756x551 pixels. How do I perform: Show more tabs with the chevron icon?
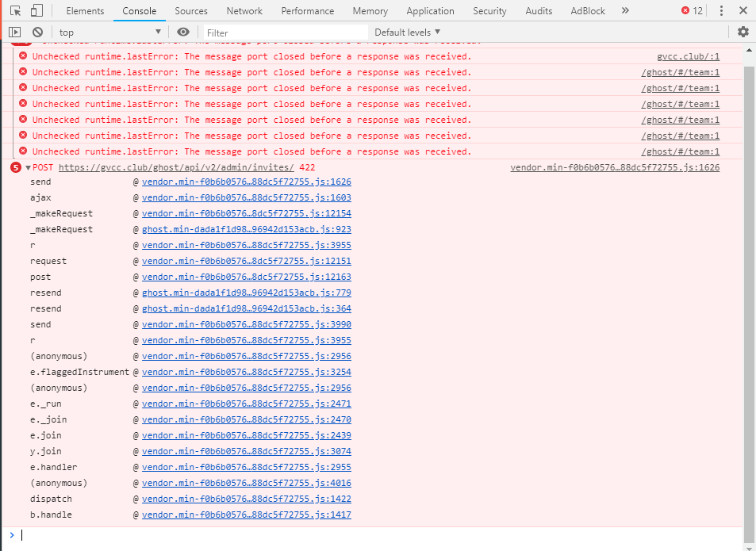[625, 10]
